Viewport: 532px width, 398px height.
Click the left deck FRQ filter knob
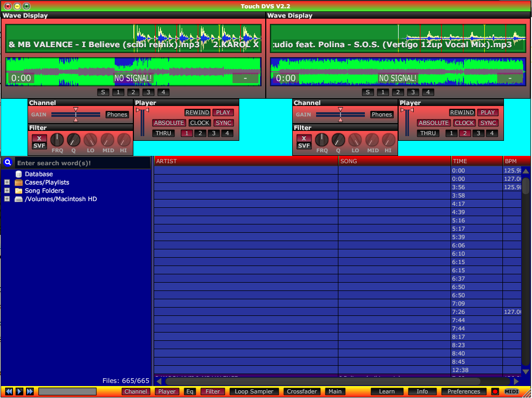(x=57, y=140)
